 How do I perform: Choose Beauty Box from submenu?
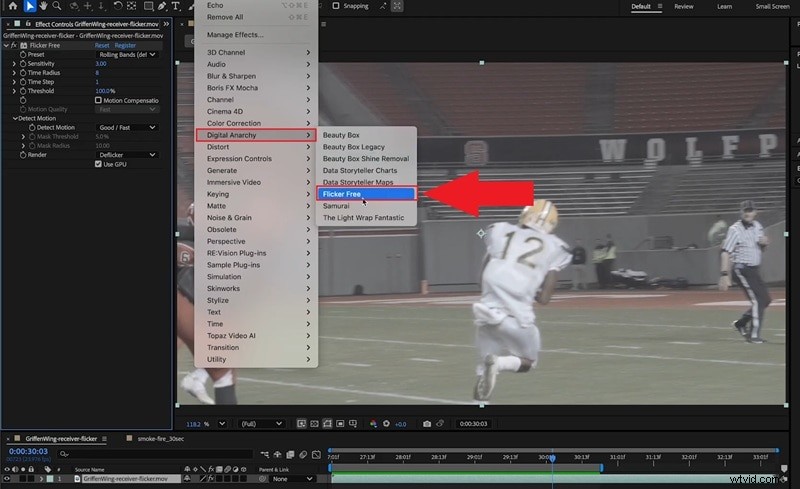click(341, 135)
